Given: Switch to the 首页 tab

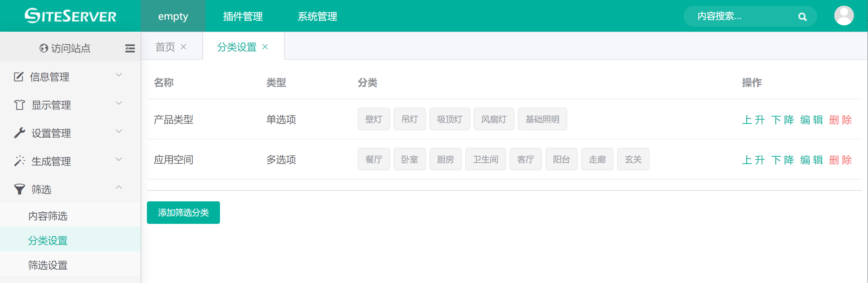Looking at the screenshot, I should pyautogui.click(x=165, y=47).
